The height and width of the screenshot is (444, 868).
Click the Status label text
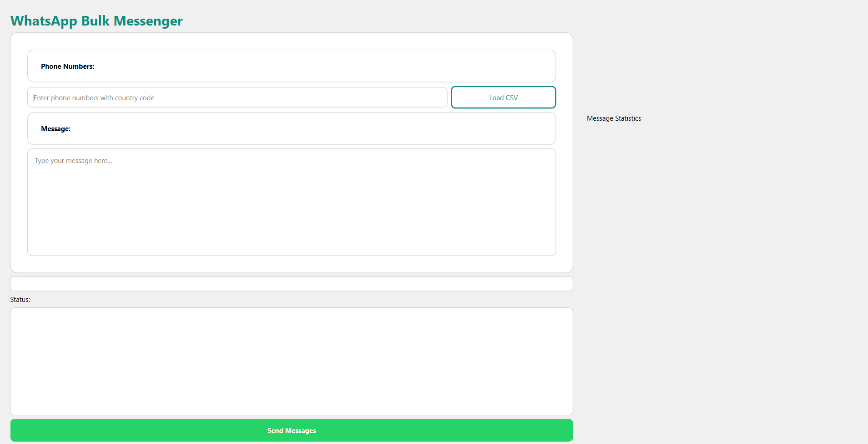coord(20,299)
